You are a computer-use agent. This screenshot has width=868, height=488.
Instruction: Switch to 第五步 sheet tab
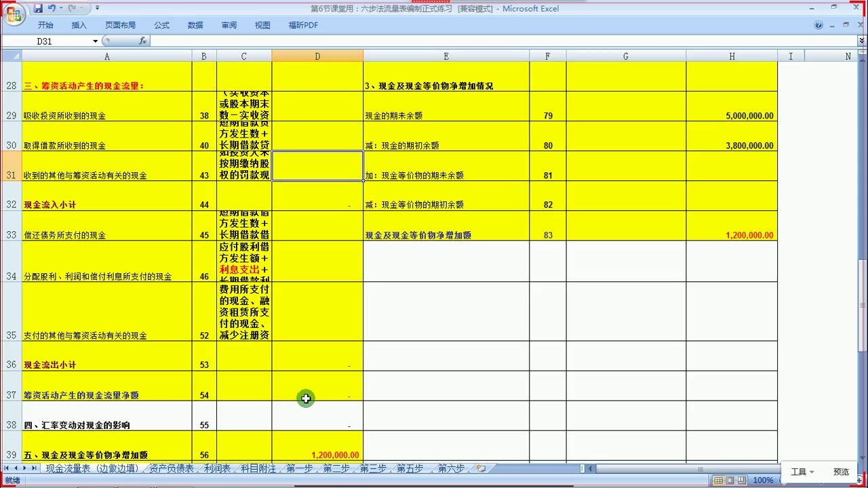pos(410,468)
